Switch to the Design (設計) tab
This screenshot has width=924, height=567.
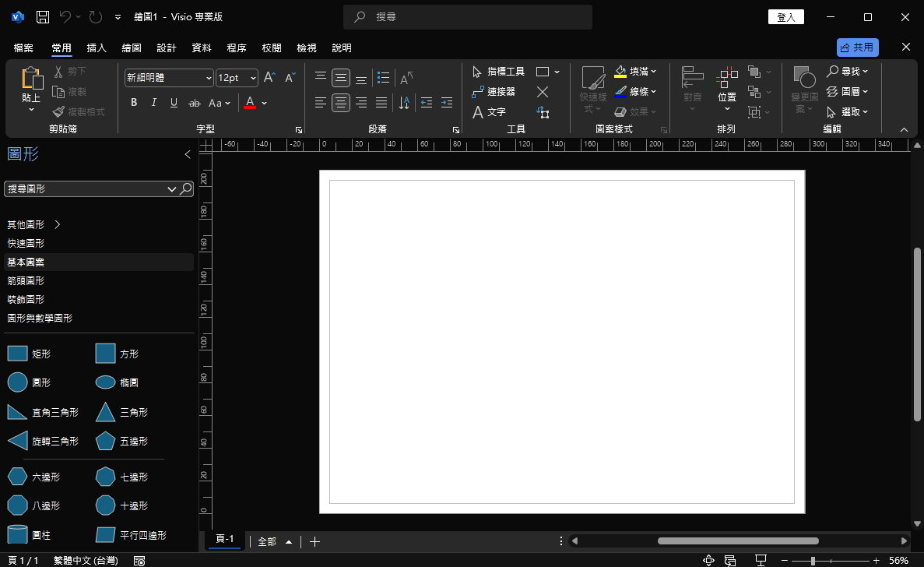(167, 48)
